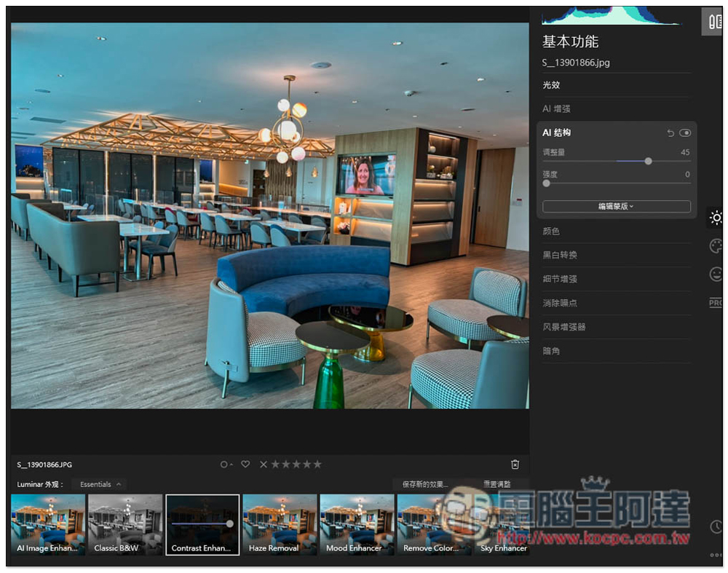Expand the 黑白转换 section
The height and width of the screenshot is (573, 728).
(616, 255)
